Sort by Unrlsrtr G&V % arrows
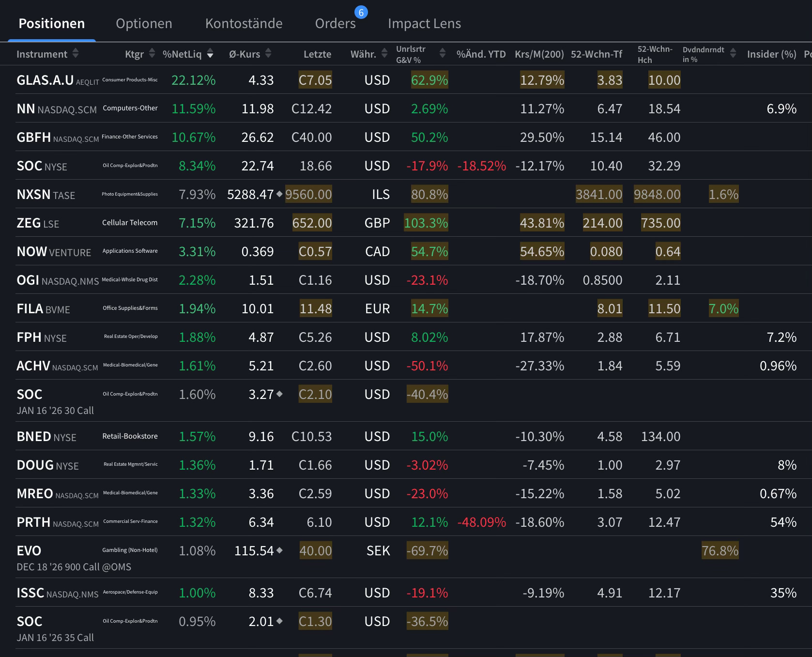The image size is (812, 657). 442,53
